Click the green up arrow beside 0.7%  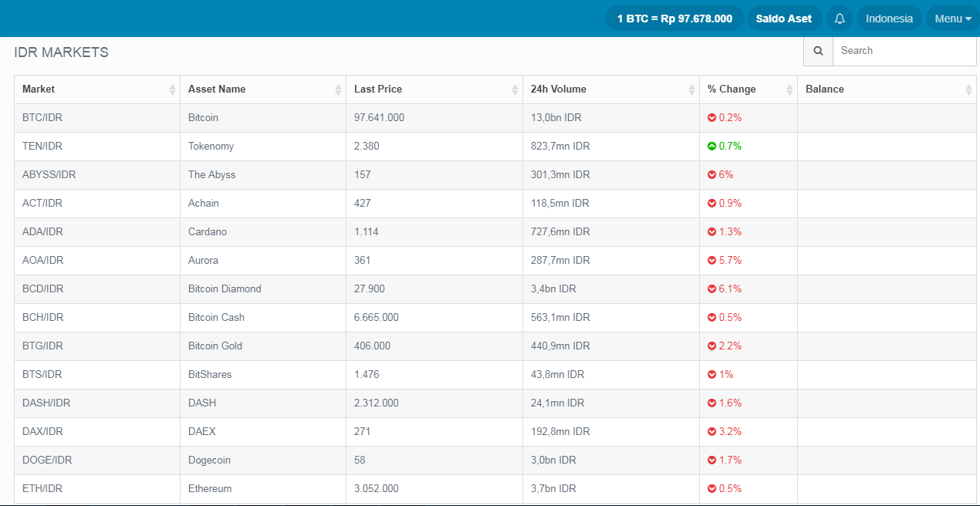coord(711,147)
